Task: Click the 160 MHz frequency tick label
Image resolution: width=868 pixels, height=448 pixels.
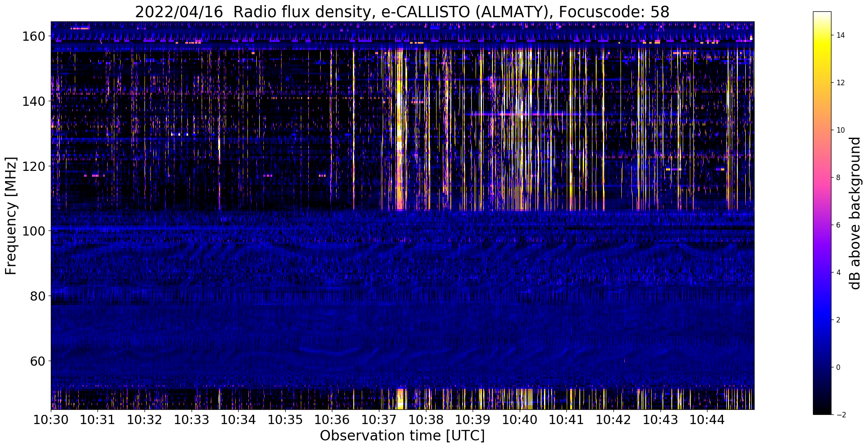Action: 34,37
